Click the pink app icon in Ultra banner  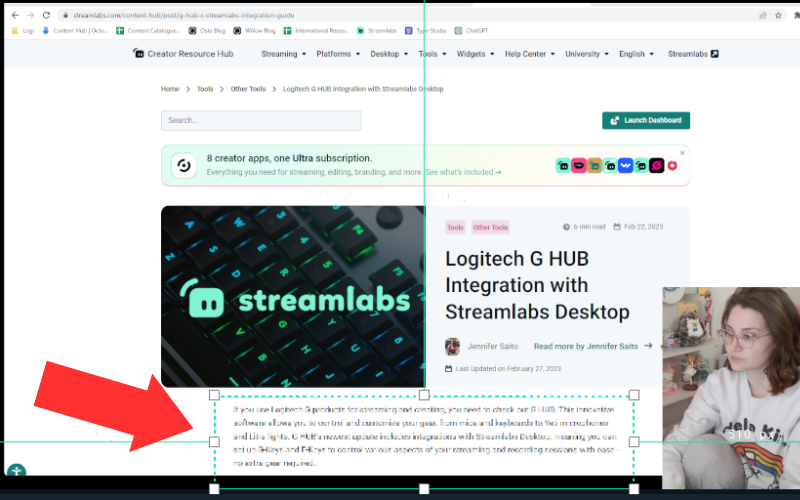(x=579, y=166)
